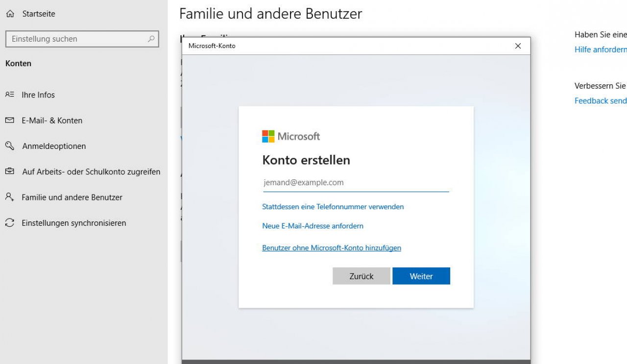627x364 pixels.
Task: Click the Microsoft logo in dialog
Action: click(291, 136)
